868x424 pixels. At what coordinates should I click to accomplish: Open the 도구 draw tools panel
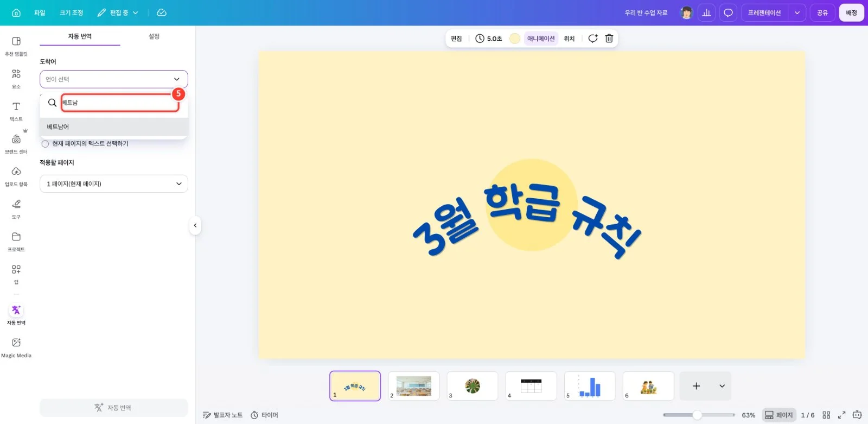[16, 209]
